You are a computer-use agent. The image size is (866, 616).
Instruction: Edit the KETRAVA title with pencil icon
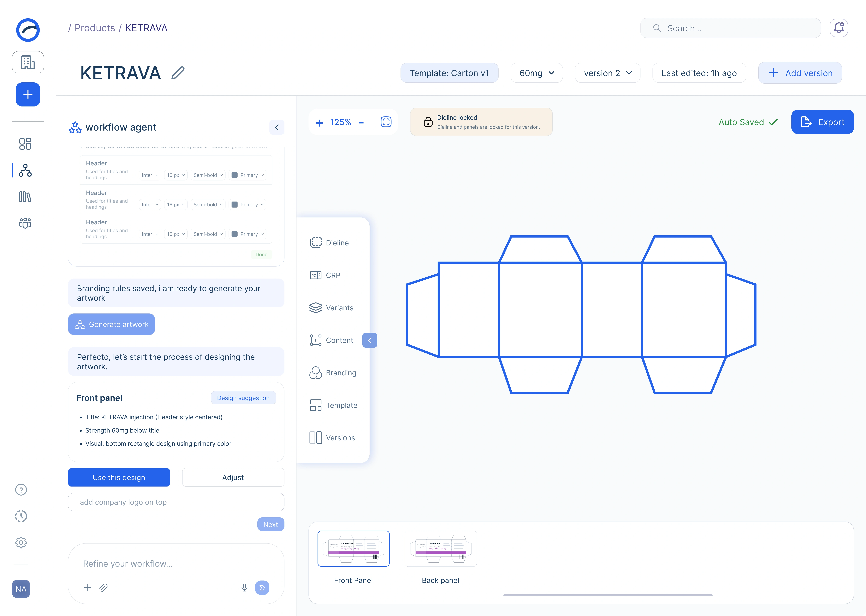tap(178, 73)
